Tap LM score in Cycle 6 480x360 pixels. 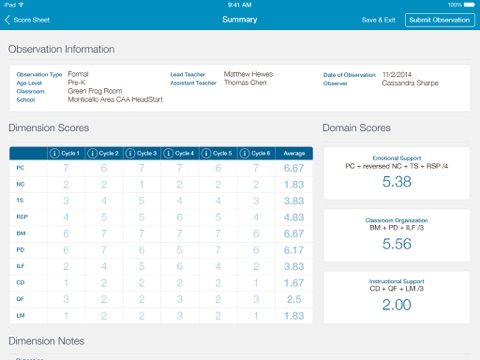[x=256, y=316]
